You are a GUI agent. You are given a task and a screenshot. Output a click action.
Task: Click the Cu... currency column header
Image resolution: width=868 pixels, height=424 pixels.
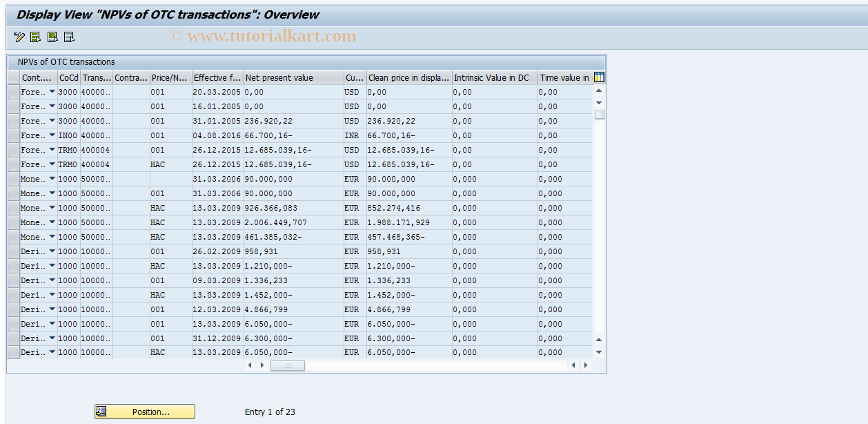(355, 77)
